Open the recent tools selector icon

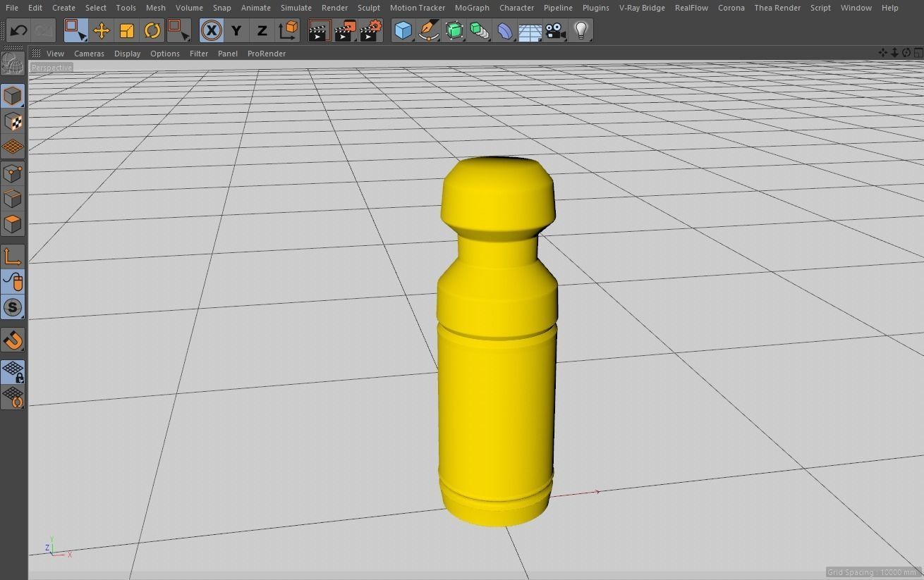coord(178,30)
